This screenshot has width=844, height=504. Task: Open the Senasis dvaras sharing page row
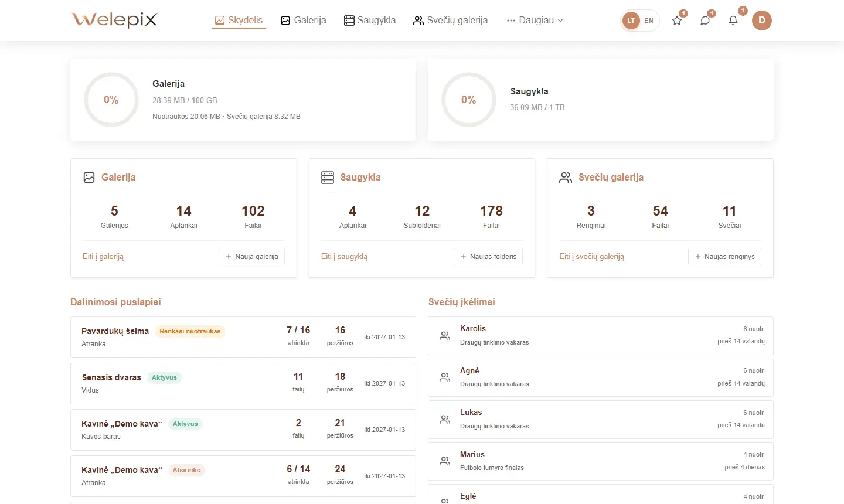(243, 383)
